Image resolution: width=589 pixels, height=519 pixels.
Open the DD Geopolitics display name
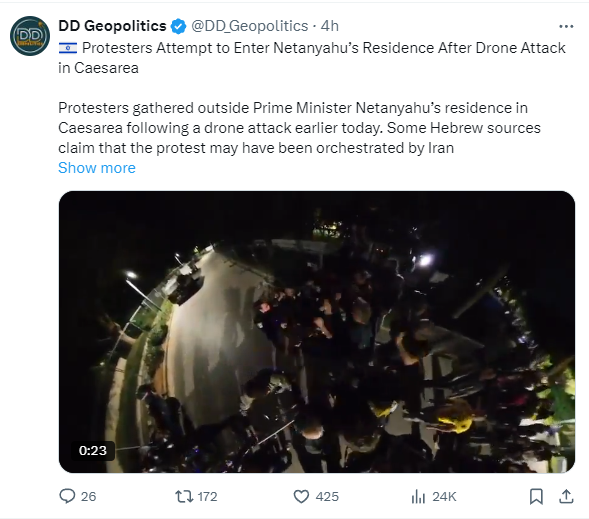(112, 26)
